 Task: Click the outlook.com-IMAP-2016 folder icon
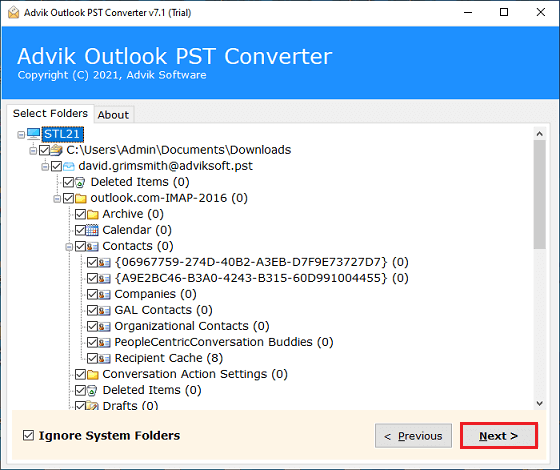[81, 198]
